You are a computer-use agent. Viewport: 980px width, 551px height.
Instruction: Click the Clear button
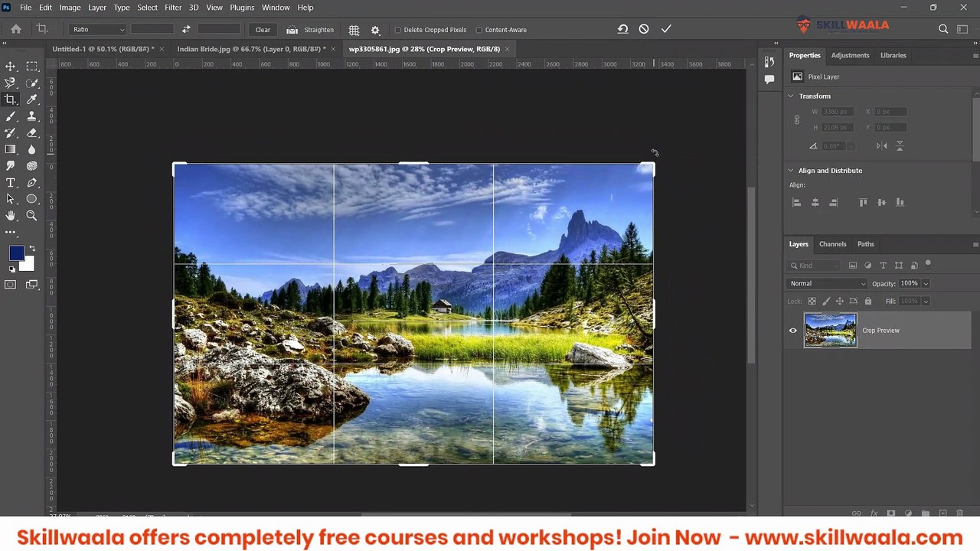click(263, 30)
